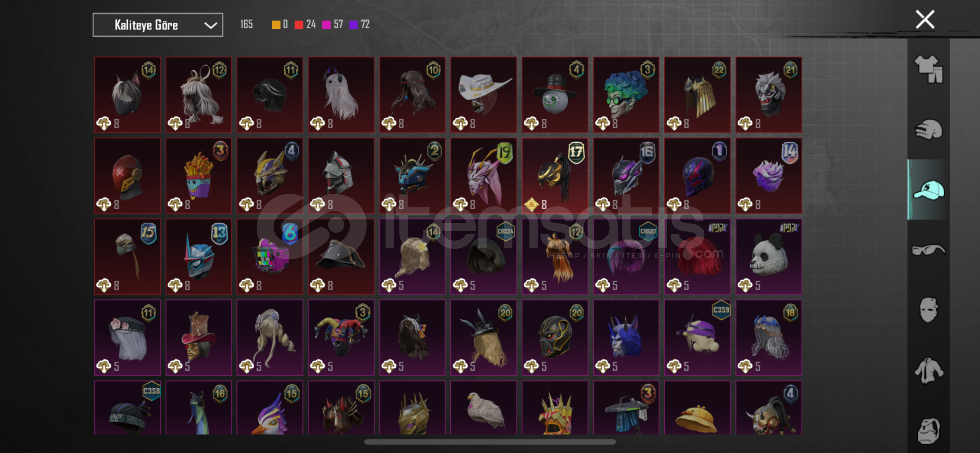This screenshot has width=980, height=453.
Task: Filter by the red quality swatch
Action: (x=299, y=25)
